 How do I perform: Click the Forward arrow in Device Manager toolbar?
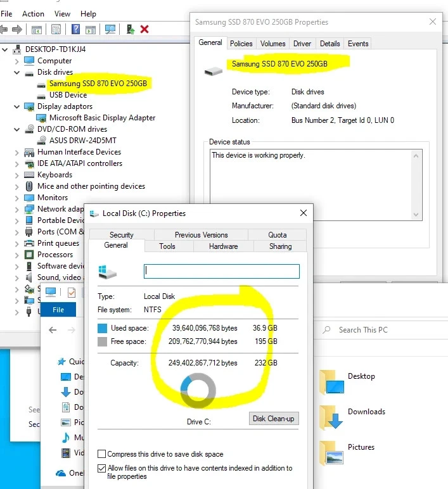17,30
